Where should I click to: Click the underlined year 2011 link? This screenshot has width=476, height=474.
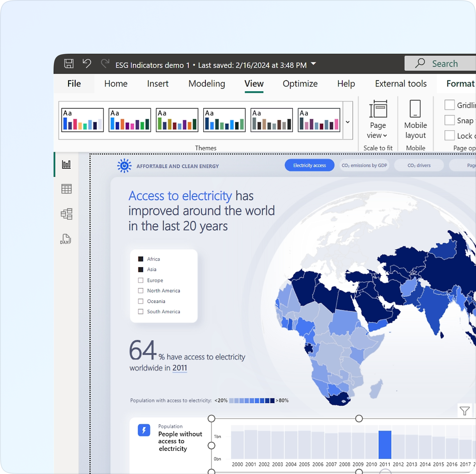180,368
